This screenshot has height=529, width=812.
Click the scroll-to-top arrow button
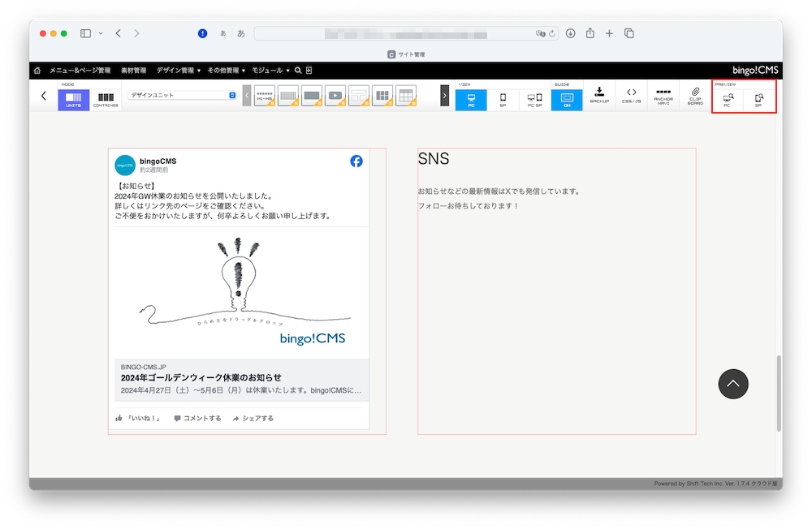pos(733,384)
